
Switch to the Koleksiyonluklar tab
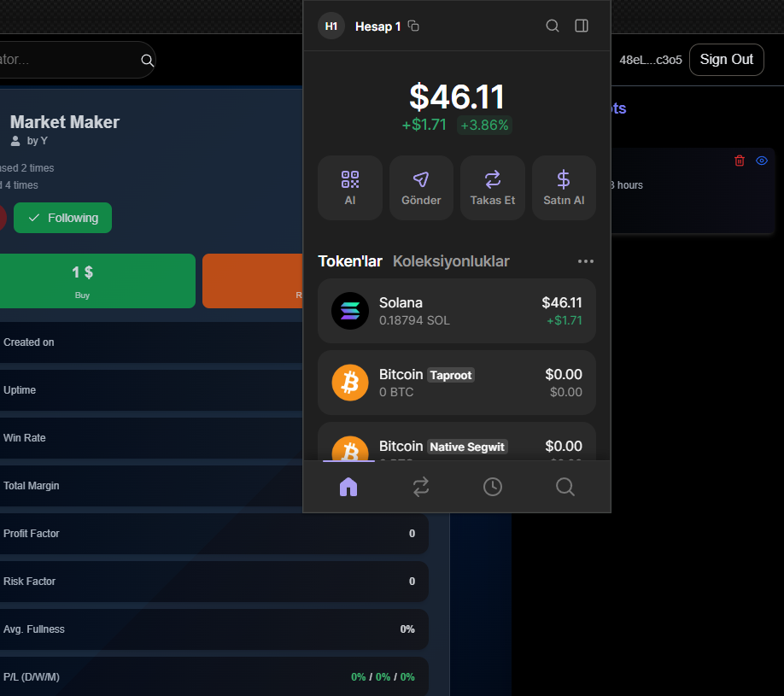tap(451, 261)
